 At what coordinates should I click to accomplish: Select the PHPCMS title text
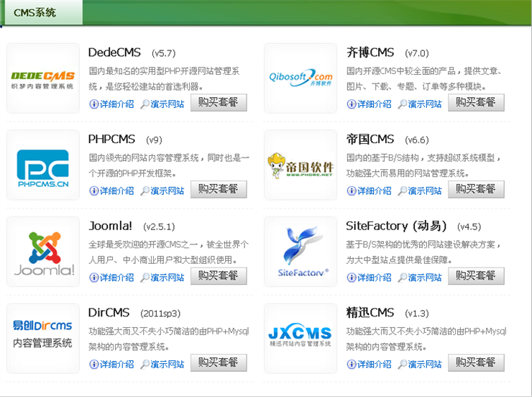pos(111,139)
